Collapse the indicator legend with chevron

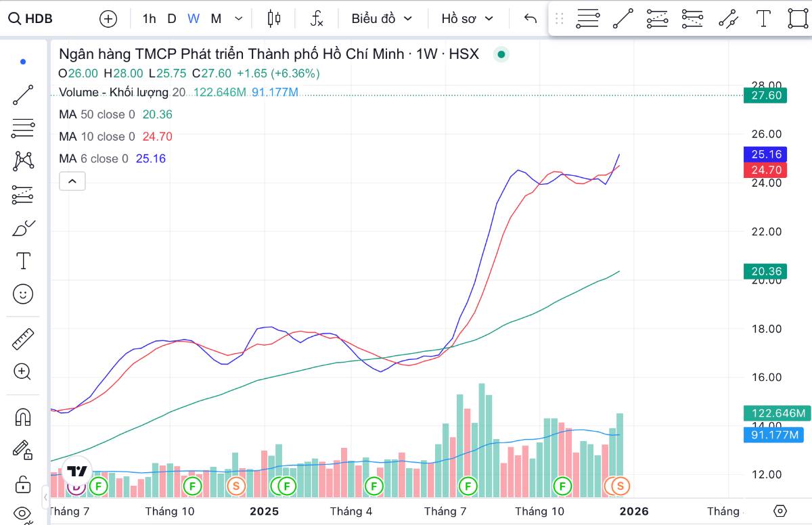(72, 181)
